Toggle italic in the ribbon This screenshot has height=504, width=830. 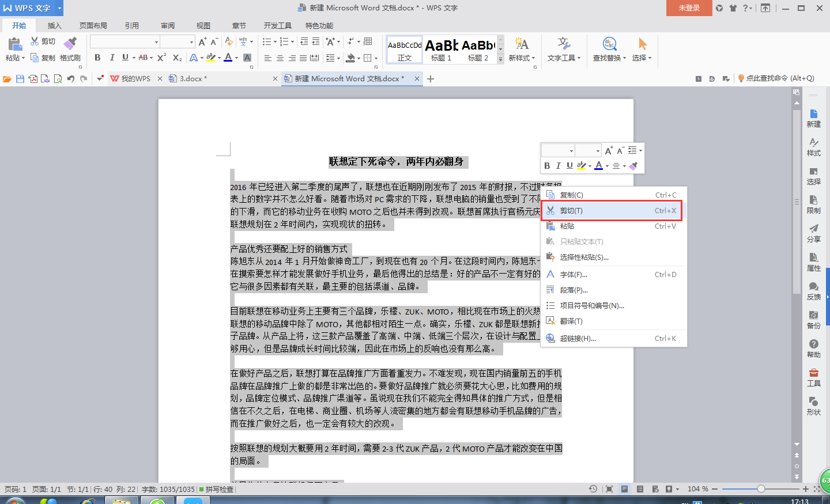(111, 58)
